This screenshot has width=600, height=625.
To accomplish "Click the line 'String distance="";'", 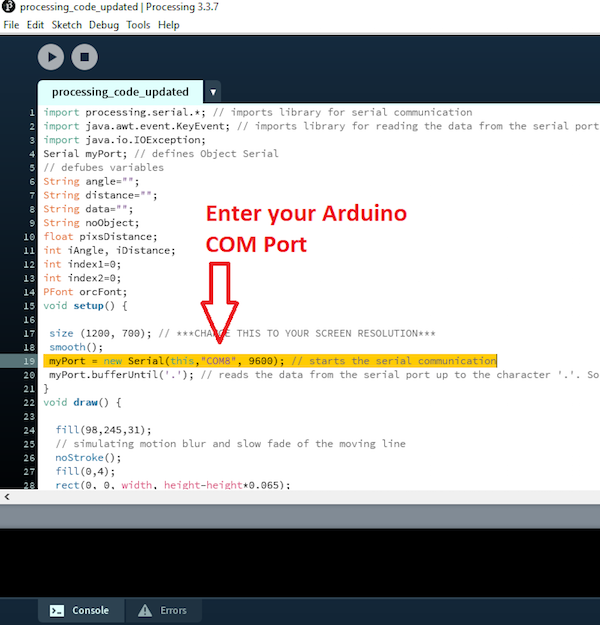I will tap(100, 195).
